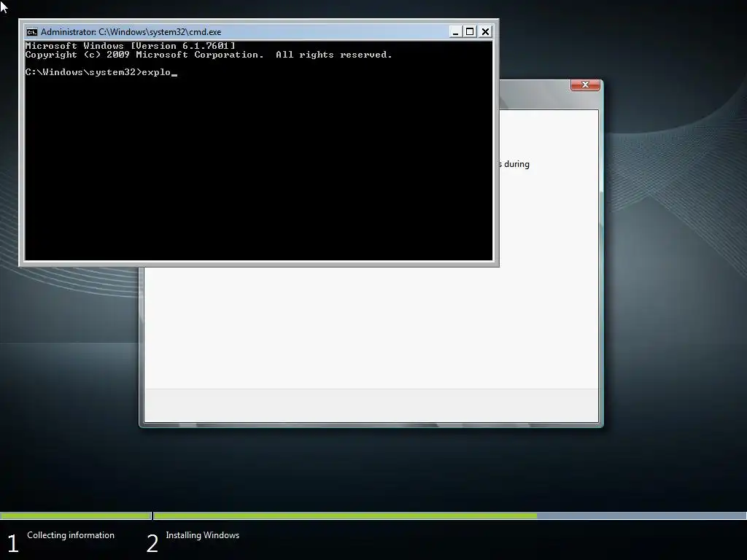Screen dimensions: 747x560
Task: Click the 'Installing Windows' step label
Action: coord(203,535)
